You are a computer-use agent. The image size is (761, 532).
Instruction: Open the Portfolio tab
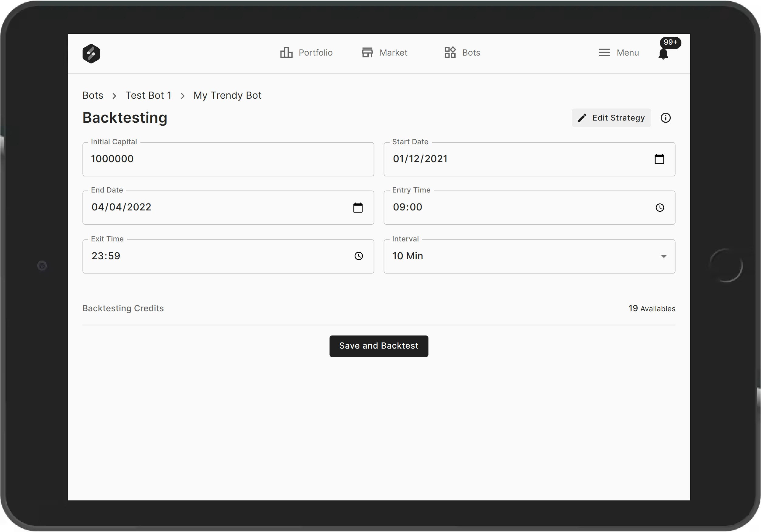pos(306,53)
